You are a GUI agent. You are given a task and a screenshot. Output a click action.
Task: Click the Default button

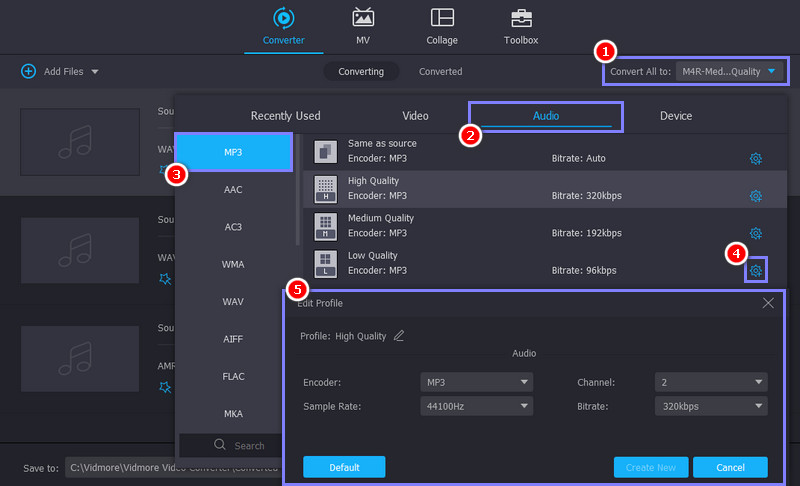pyautogui.click(x=344, y=467)
